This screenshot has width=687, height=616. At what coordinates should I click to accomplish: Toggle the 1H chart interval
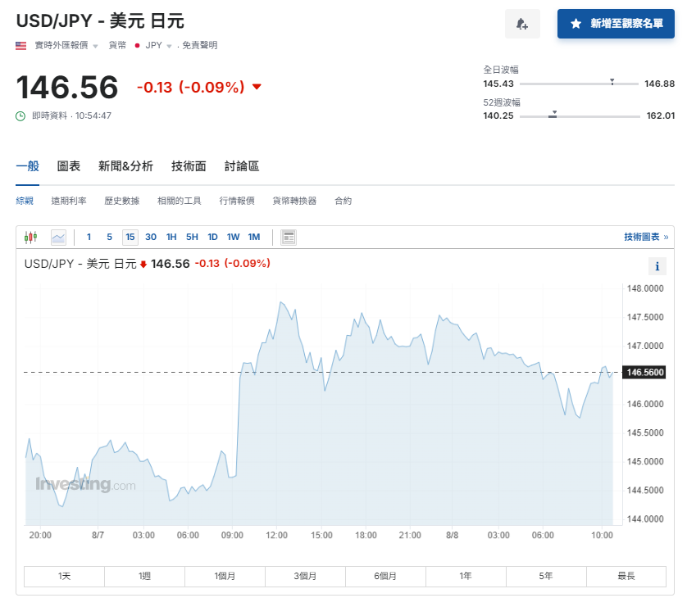[171, 238]
